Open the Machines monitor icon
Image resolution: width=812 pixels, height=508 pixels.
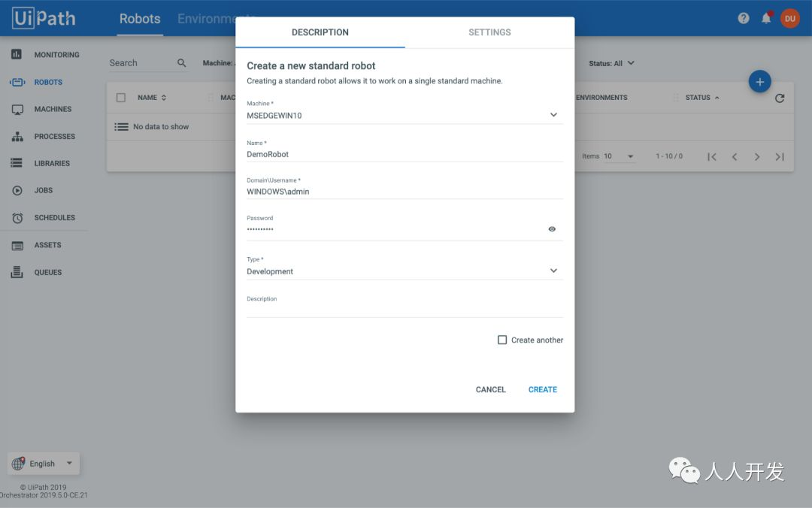17,109
